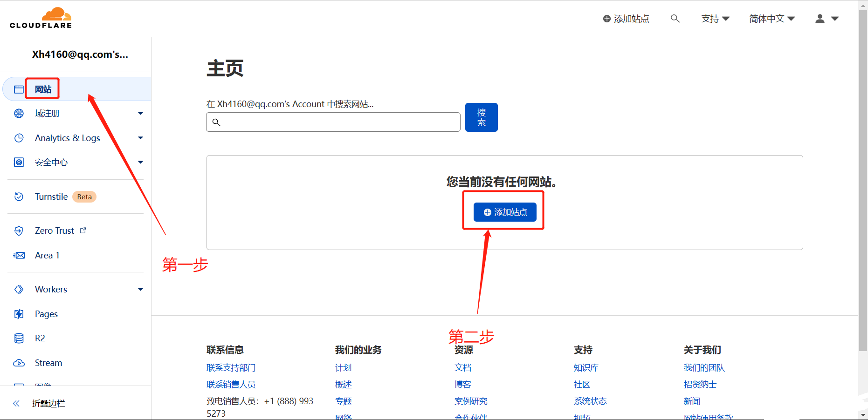This screenshot has height=420, width=868.
Task: Expand the 安全中心 chevron
Action: coord(140,163)
